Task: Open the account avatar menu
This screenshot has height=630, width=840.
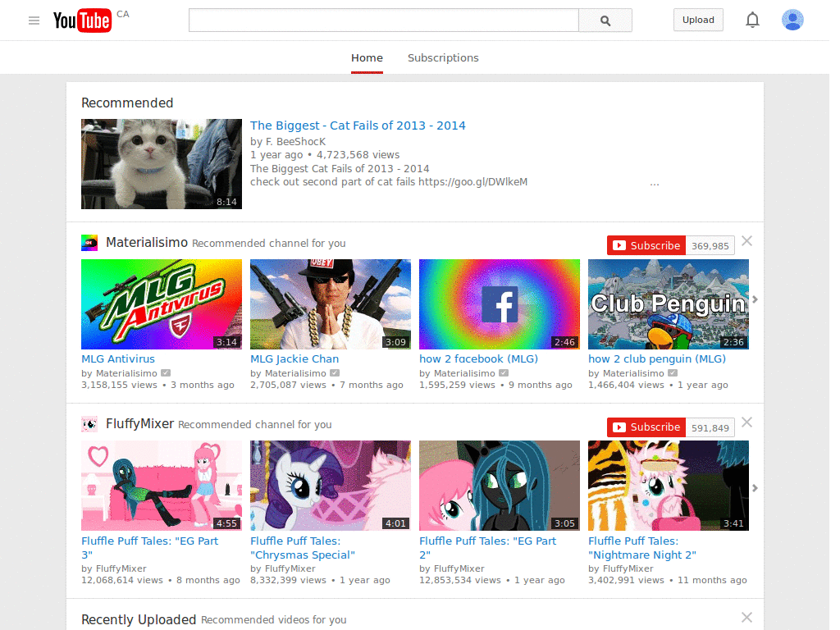Action: [x=792, y=20]
